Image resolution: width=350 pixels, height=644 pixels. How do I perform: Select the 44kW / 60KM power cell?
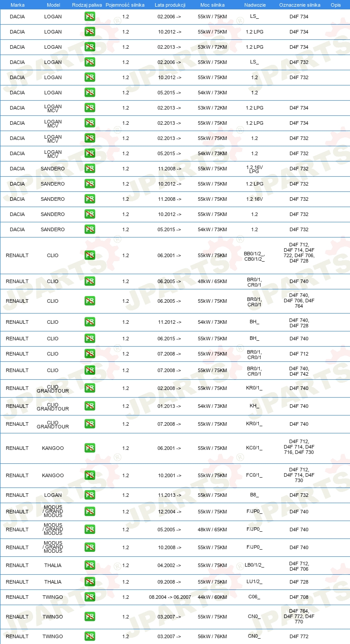213,597
